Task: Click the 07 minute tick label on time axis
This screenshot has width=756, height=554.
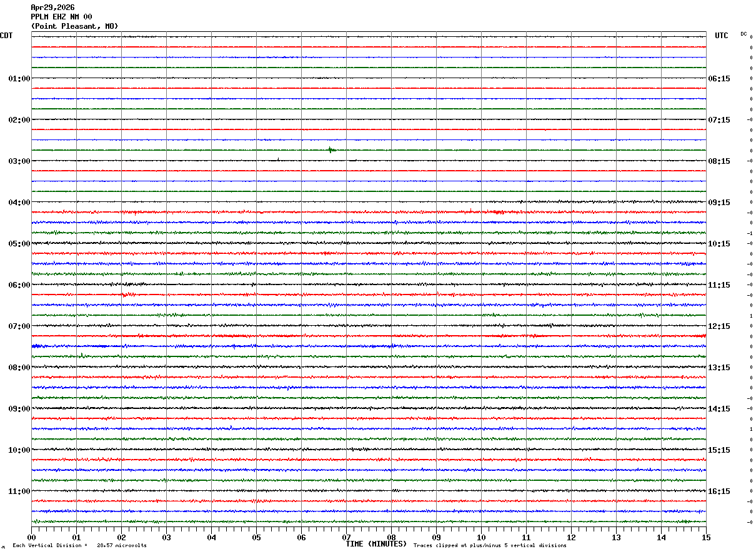Action: coord(346,538)
